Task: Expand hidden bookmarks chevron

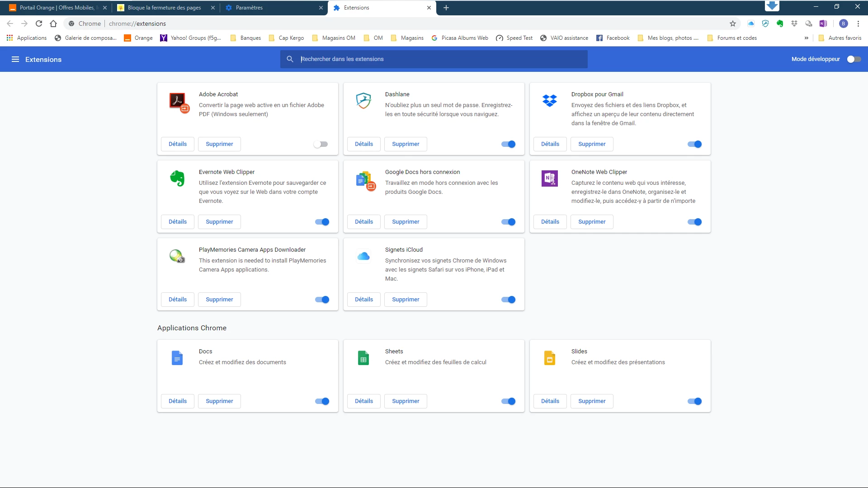Action: 807,38
